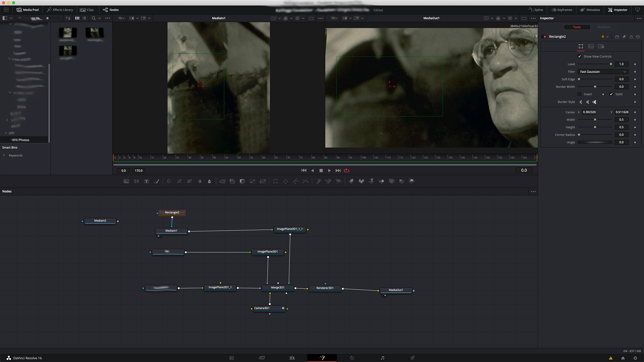This screenshot has height=362, width=644.
Task: Open left viewer Fit zoom dropdown
Action: click(121, 18)
